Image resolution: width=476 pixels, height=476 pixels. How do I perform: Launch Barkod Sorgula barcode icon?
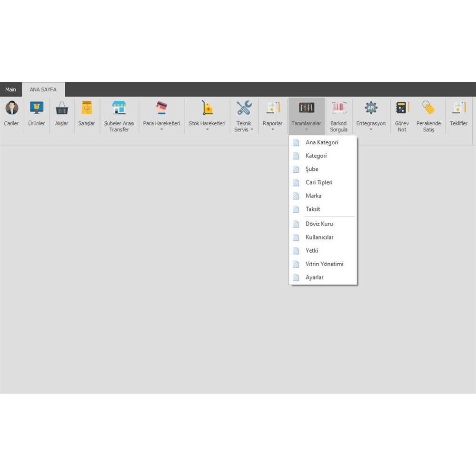click(339, 109)
